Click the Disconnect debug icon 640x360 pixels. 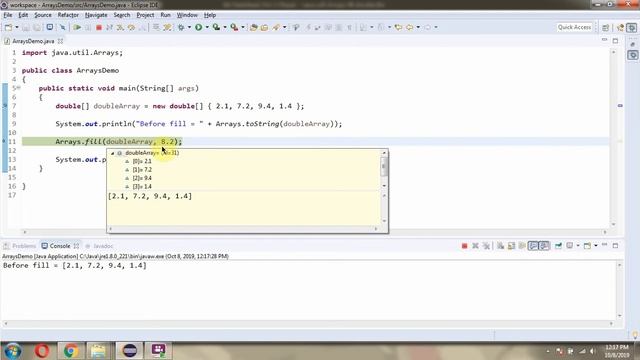pyautogui.click(x=109, y=27)
